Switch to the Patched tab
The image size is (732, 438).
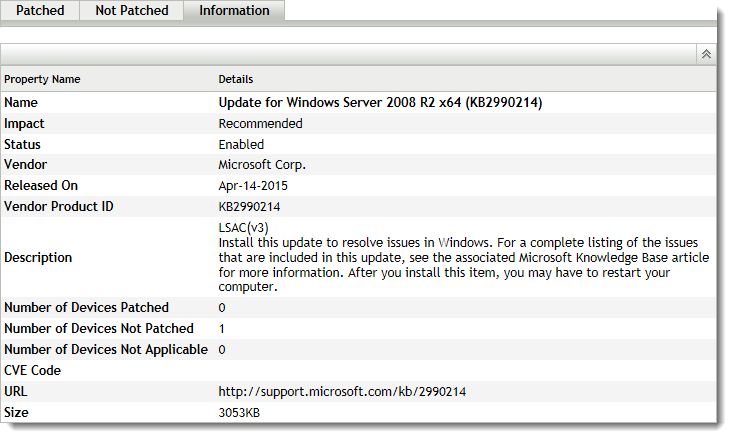point(40,11)
